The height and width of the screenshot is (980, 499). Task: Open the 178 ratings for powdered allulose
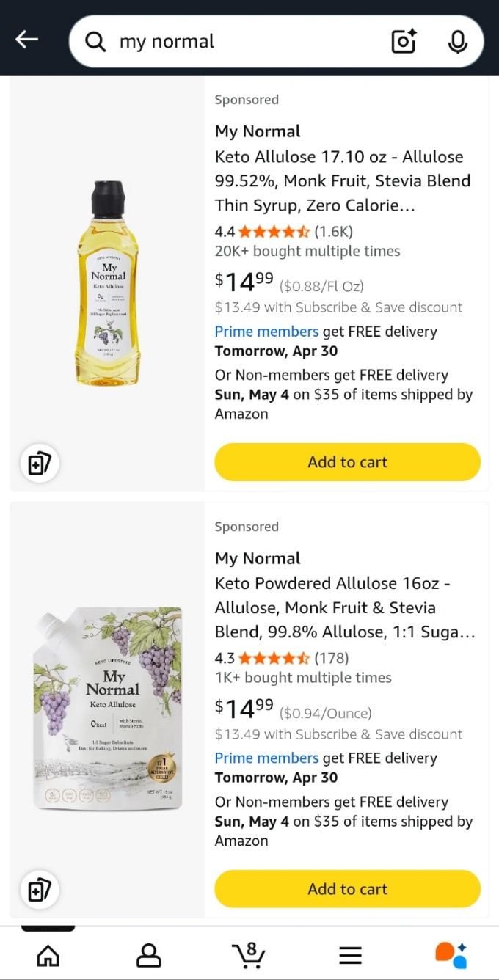(x=332, y=658)
